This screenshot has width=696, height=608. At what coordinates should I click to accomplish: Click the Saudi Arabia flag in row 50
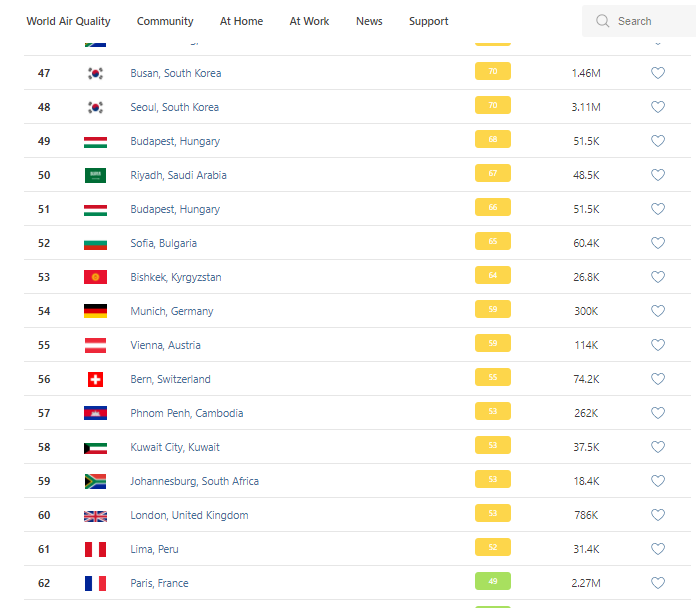[x=95, y=175]
